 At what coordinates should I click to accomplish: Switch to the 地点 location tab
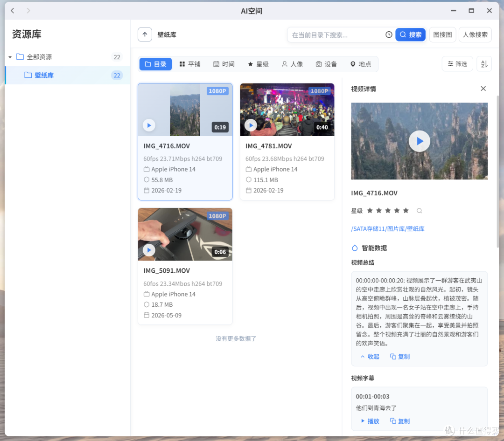361,64
